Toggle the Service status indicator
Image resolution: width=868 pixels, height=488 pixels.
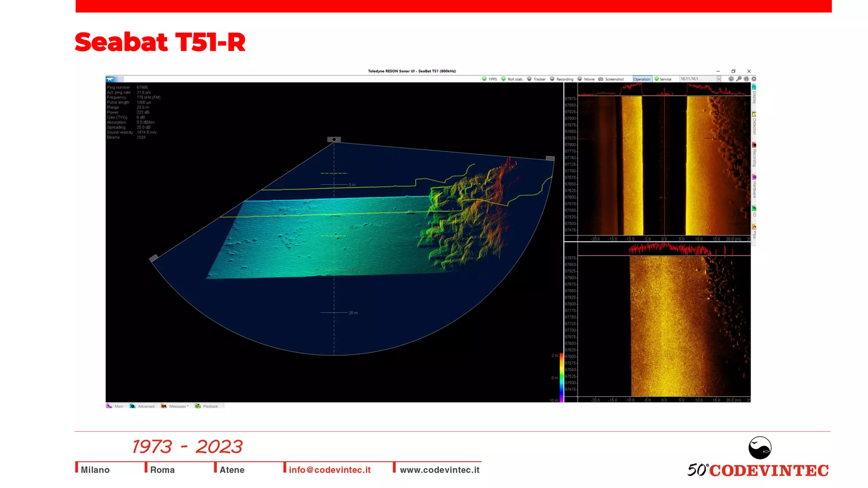663,79
